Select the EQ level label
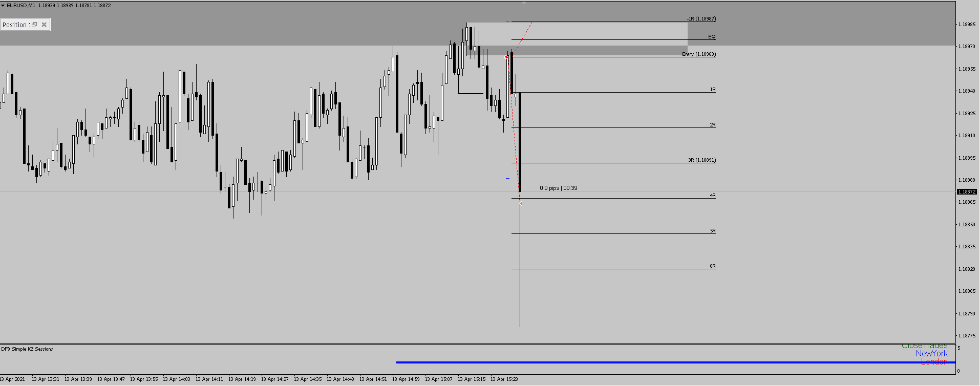 coord(712,37)
